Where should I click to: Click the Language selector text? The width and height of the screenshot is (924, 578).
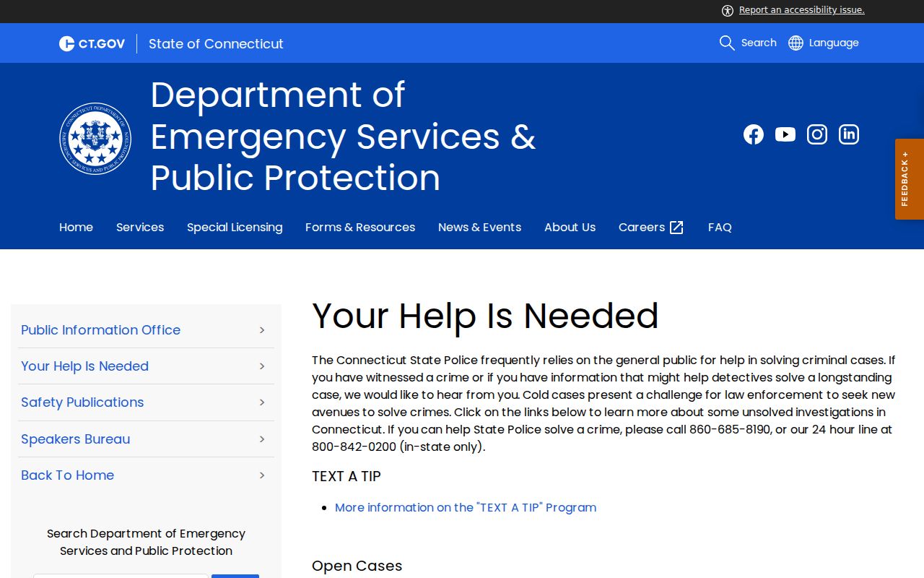point(834,43)
